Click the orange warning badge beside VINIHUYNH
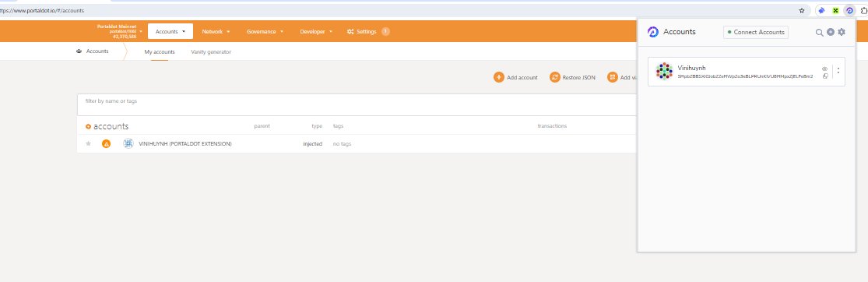 click(107, 143)
